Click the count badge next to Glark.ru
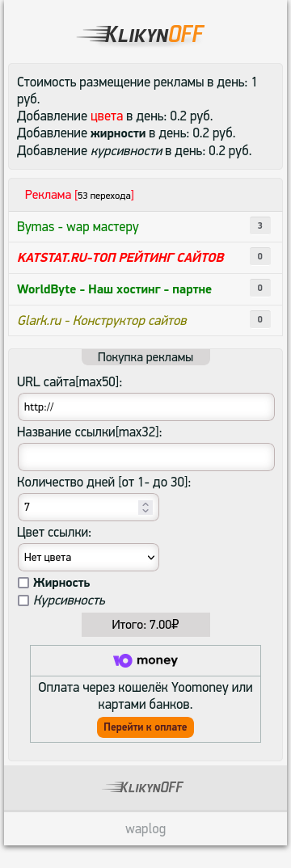 pyautogui.click(x=260, y=319)
